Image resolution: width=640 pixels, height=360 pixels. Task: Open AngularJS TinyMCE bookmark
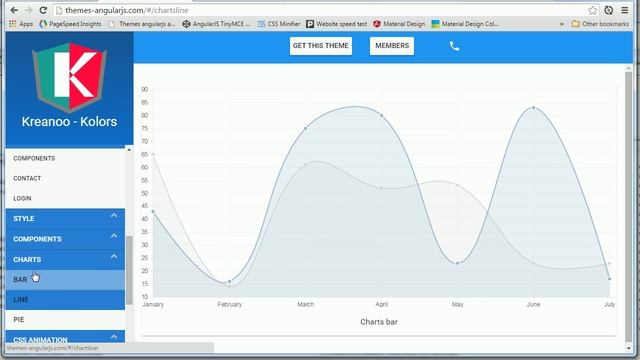(216, 24)
